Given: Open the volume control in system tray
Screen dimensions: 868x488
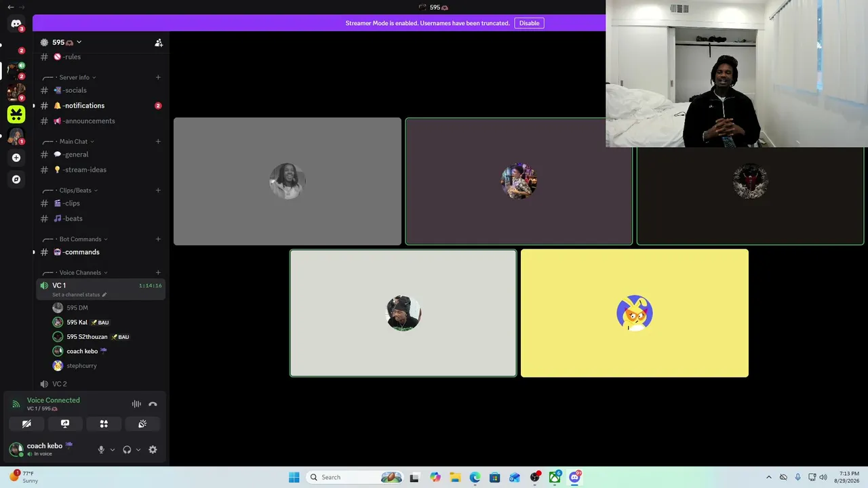Looking at the screenshot, I should click(x=823, y=477).
